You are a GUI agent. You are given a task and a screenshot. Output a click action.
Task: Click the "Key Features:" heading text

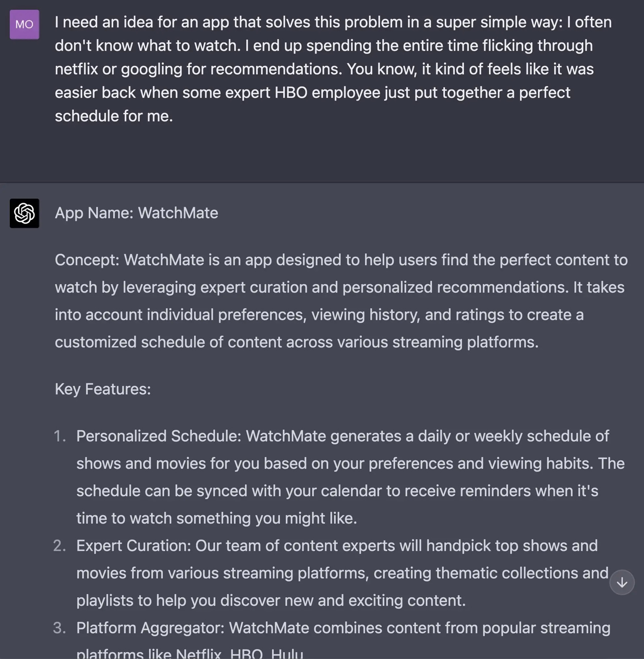[103, 390]
